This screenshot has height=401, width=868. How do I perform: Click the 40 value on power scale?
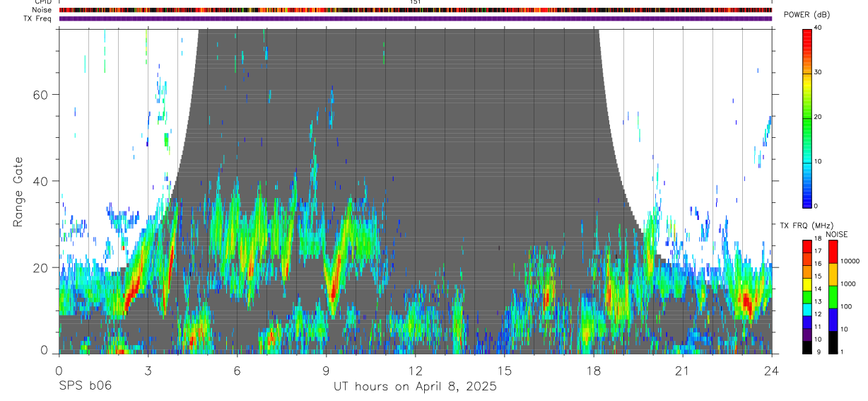click(818, 28)
